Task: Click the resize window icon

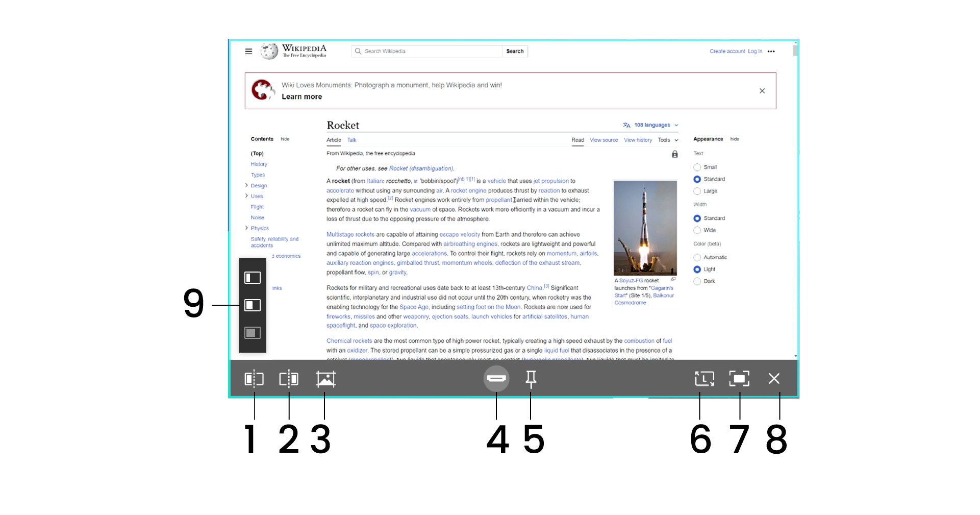Action: tap(704, 378)
